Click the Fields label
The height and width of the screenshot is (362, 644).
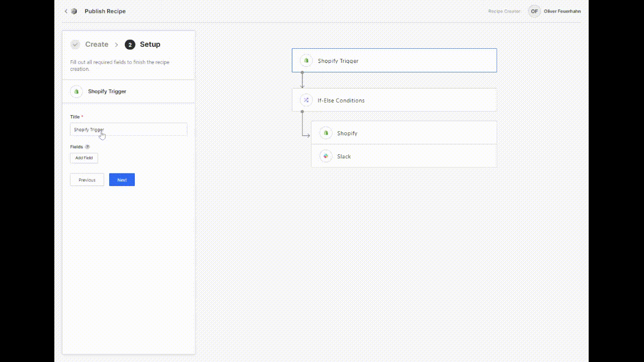(76, 147)
